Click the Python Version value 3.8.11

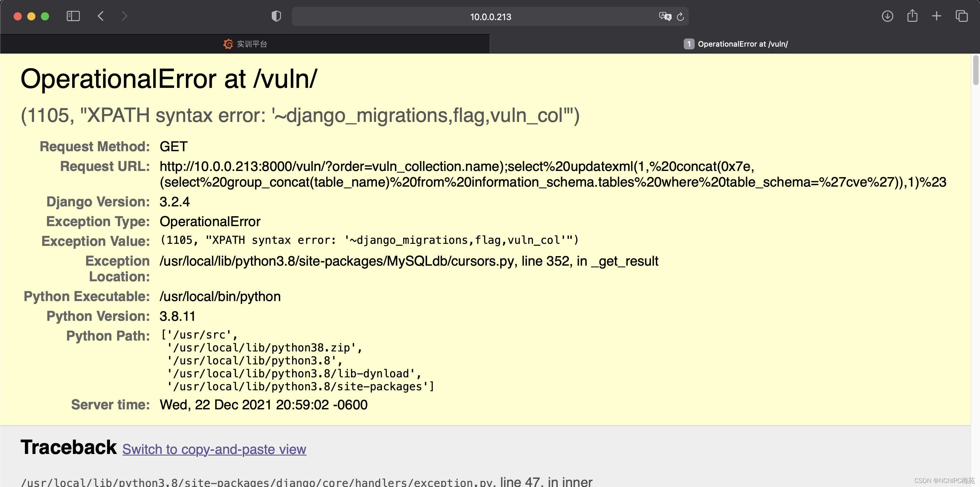pyautogui.click(x=177, y=316)
